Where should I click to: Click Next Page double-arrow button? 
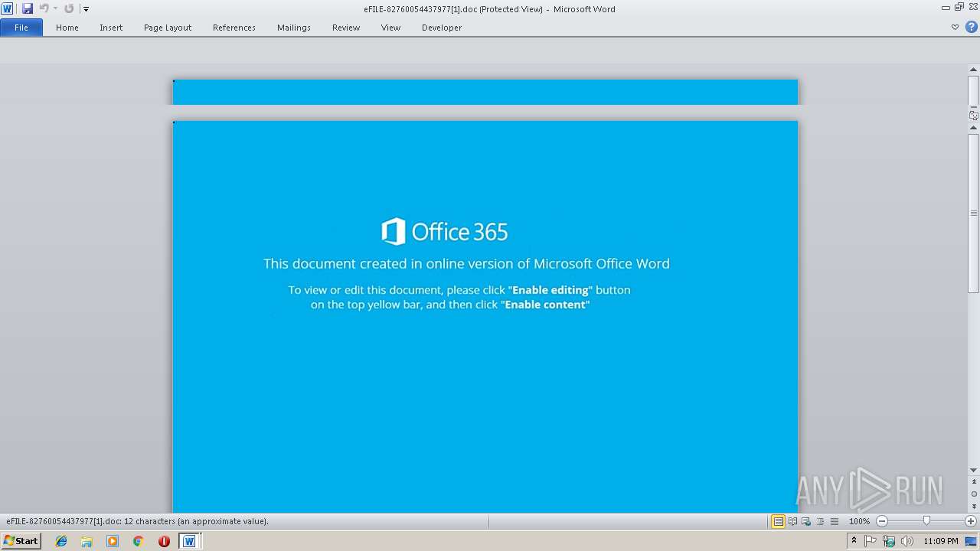974,506
